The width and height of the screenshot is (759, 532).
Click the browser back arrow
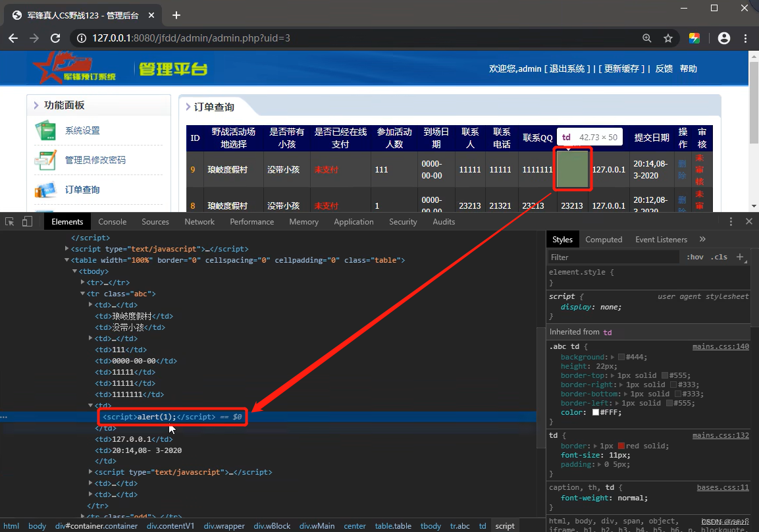click(x=14, y=38)
